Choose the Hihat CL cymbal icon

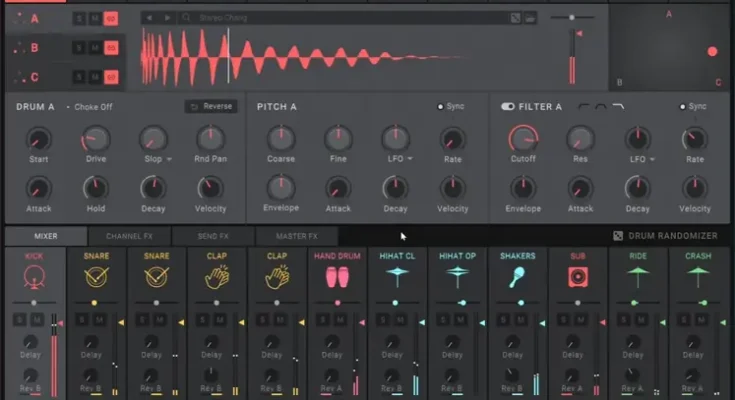[397, 277]
